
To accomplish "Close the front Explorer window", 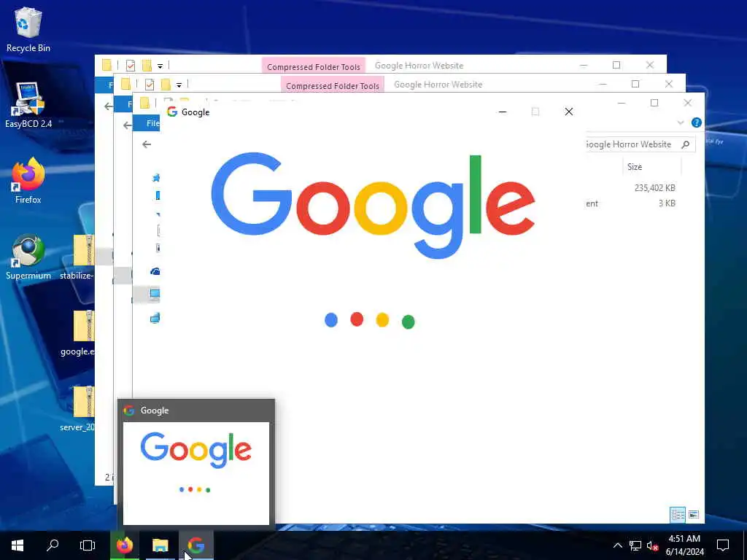I will click(x=687, y=103).
